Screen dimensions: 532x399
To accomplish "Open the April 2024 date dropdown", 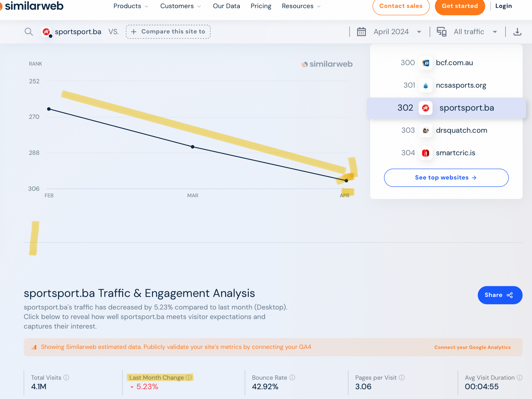I will [x=397, y=32].
